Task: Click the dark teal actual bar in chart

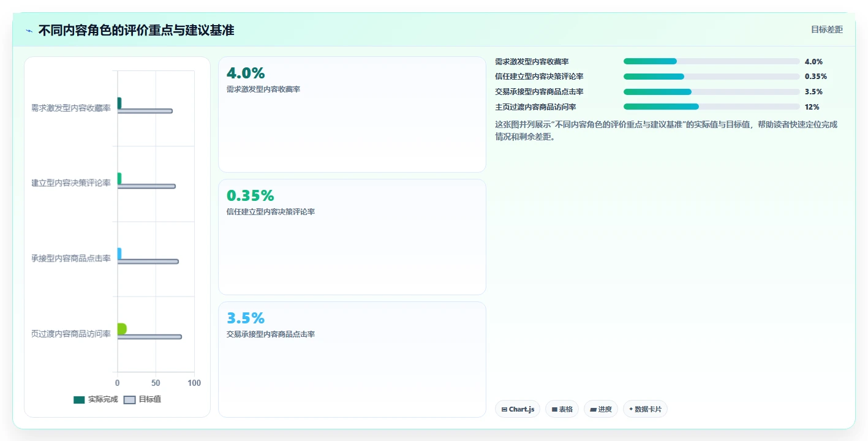Action: click(x=119, y=103)
